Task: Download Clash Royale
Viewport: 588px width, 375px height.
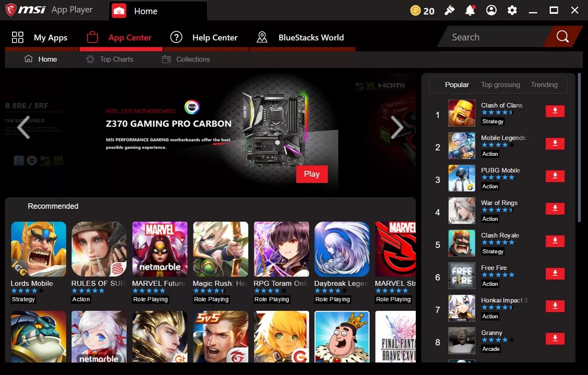Action: coord(555,241)
